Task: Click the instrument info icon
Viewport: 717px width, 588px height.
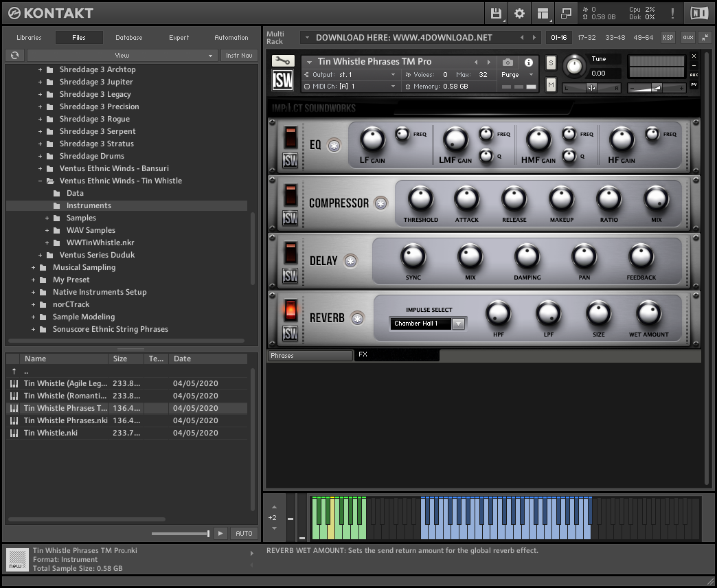Action: point(529,63)
